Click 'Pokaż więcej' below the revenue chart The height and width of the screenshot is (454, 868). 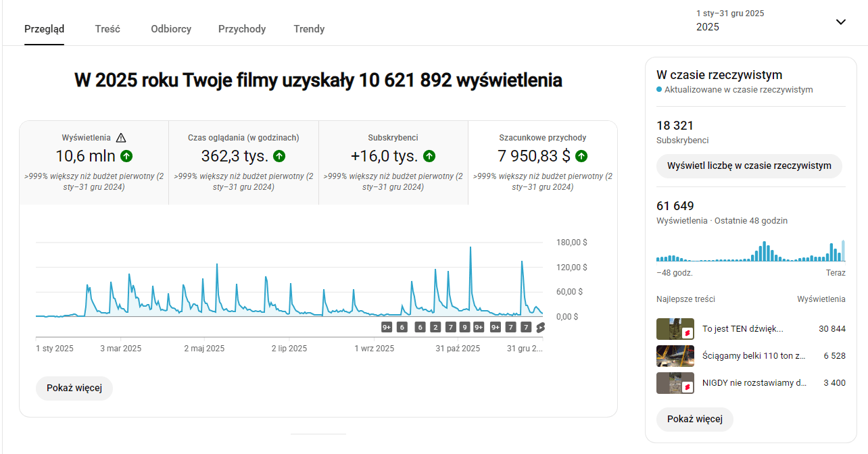click(74, 388)
